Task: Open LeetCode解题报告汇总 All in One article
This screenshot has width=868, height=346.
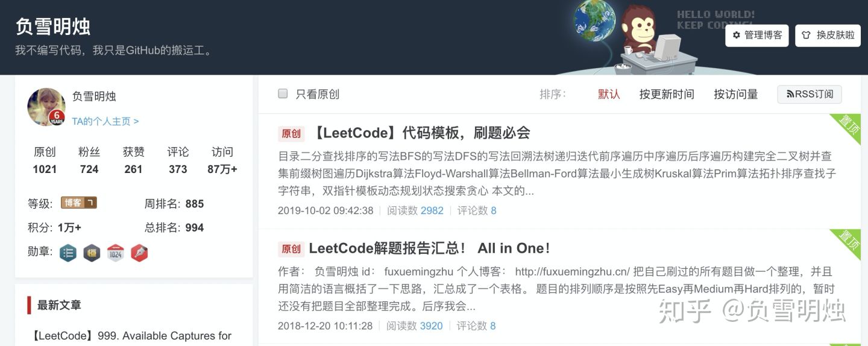Action: pyautogui.click(x=429, y=248)
